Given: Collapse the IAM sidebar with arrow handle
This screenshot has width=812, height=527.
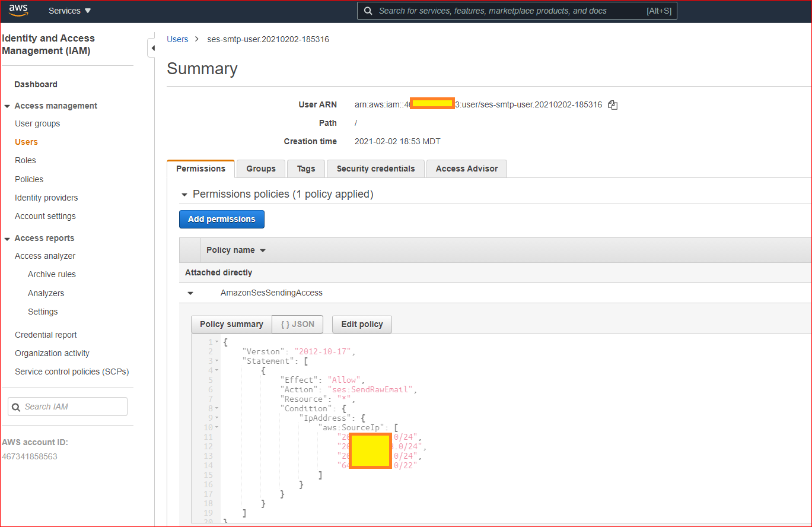Looking at the screenshot, I should (151, 48).
